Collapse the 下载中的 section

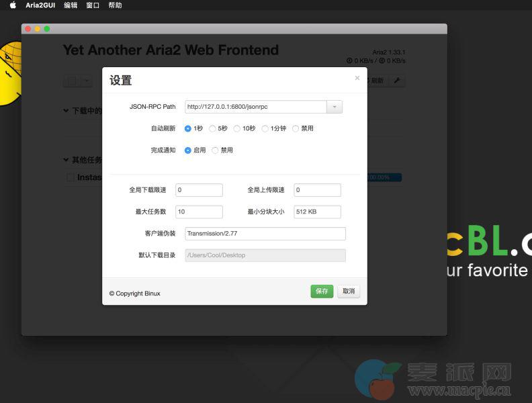click(66, 110)
